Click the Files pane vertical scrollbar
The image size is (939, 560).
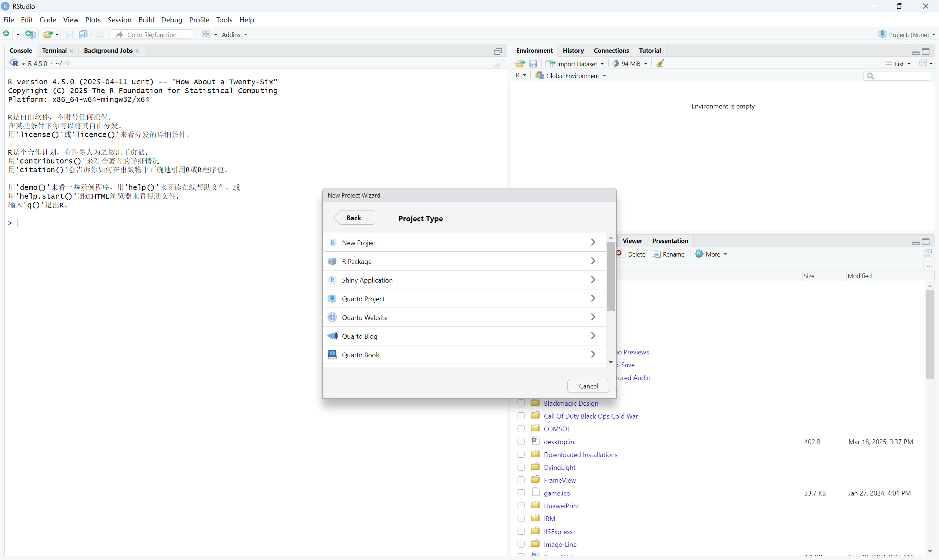(x=929, y=334)
